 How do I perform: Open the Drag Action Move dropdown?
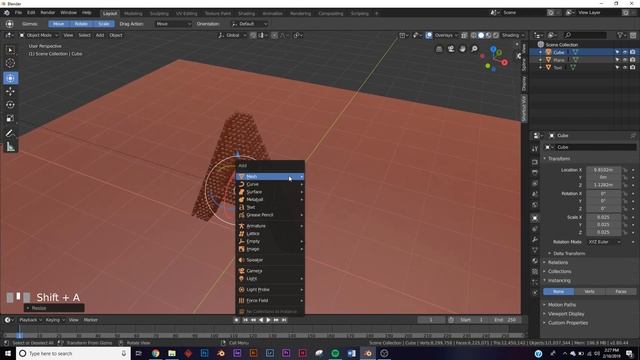[173, 24]
